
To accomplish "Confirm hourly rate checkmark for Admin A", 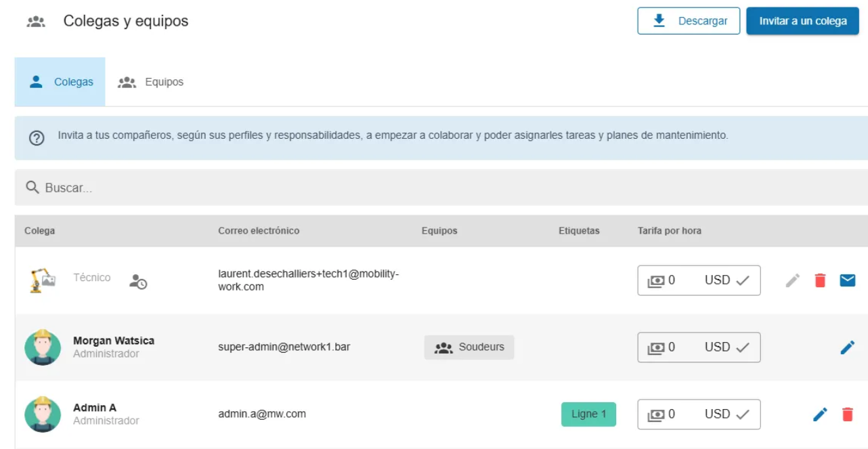I will (x=742, y=414).
